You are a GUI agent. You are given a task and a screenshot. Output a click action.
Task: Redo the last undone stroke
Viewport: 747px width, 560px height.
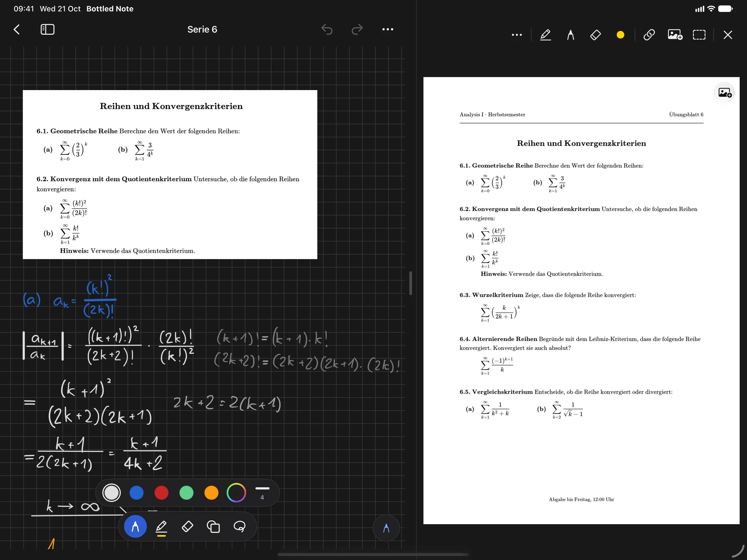[357, 30]
